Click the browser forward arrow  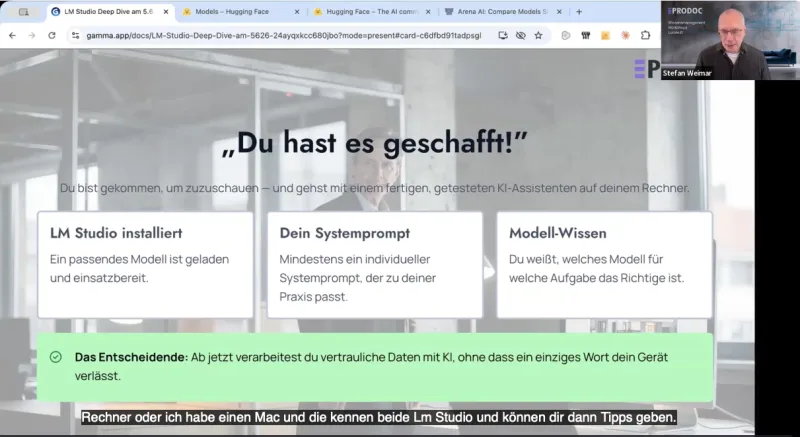(32, 35)
